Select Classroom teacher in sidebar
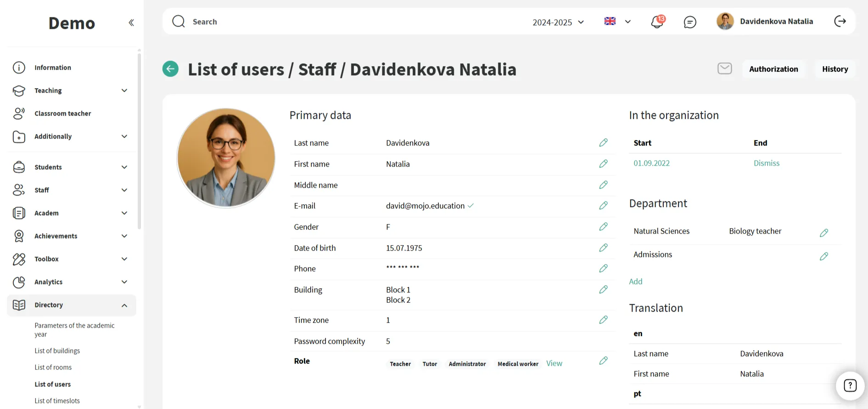Viewport: 868px width, 409px height. [x=63, y=113]
